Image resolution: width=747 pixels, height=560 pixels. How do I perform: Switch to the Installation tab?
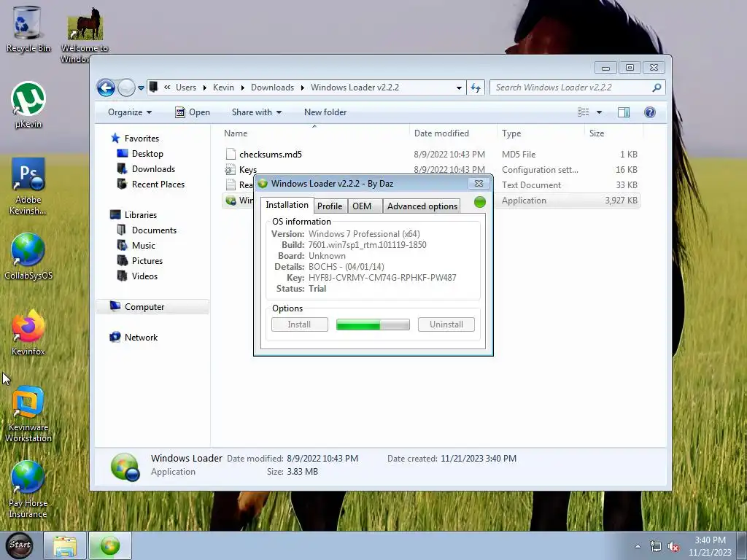(x=287, y=205)
